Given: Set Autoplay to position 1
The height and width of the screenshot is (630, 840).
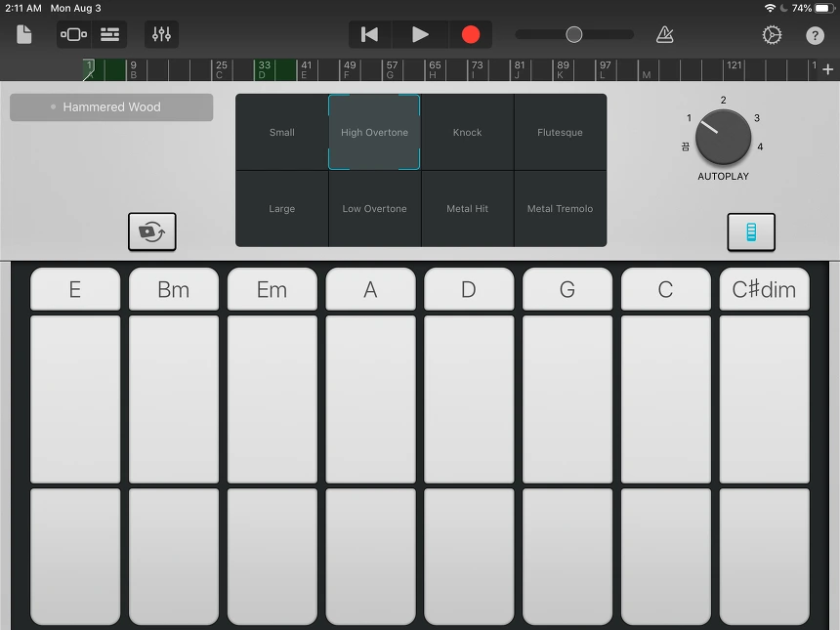Looking at the screenshot, I should click(689, 118).
